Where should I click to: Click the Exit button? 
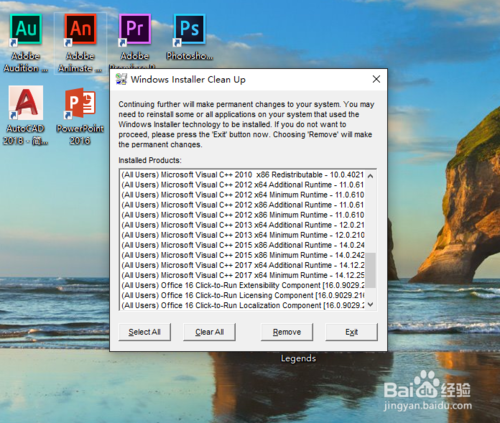[351, 332]
